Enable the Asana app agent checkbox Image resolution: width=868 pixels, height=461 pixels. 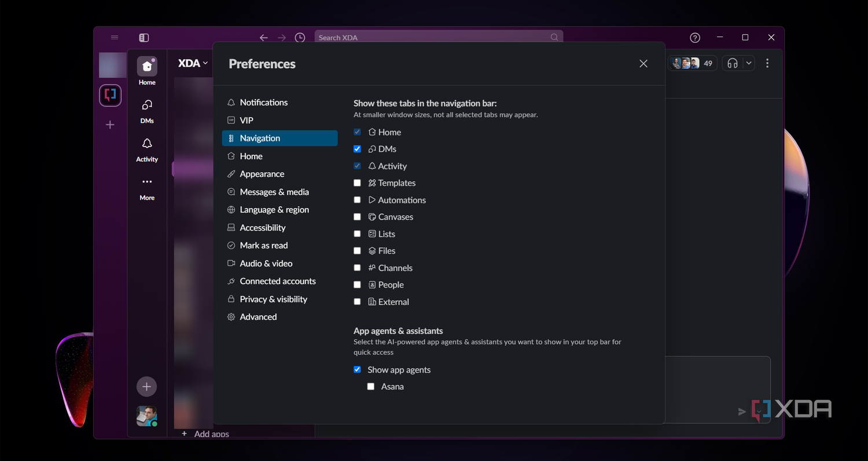[x=371, y=387]
